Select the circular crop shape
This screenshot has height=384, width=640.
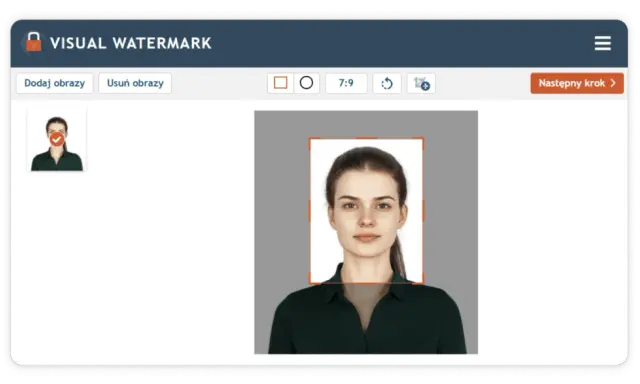click(x=306, y=83)
